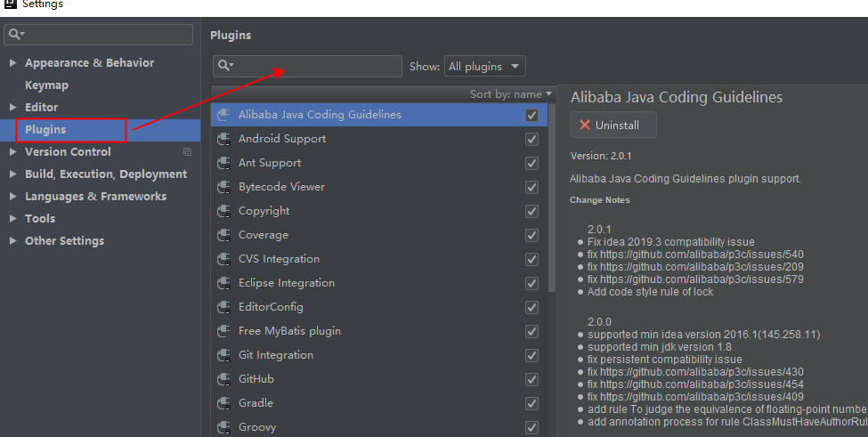Click the Free MyBatis plugin icon
This screenshot has height=437, width=868.
[x=223, y=331]
